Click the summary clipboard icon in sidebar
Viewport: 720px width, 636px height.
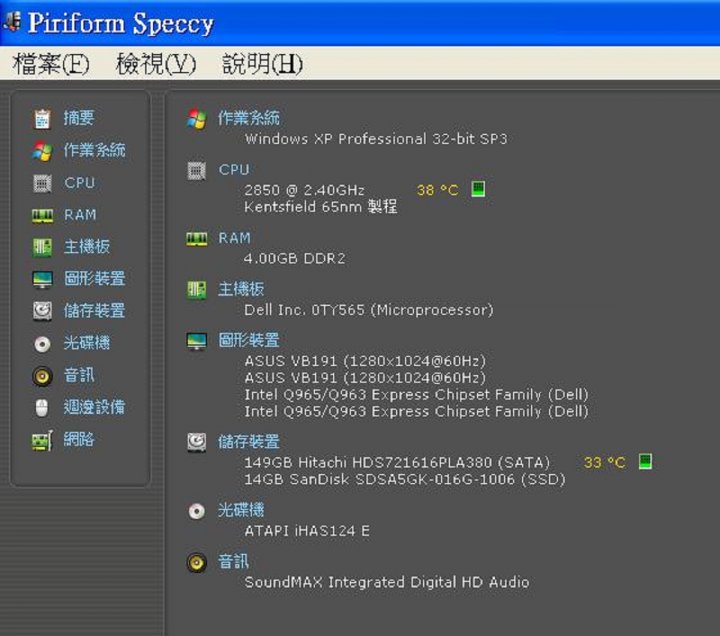(42, 119)
